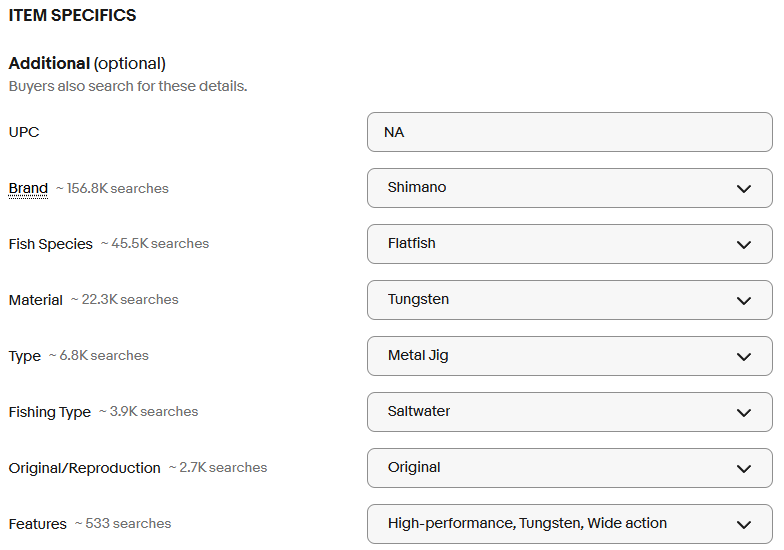Click the Fish Species field label
The image size is (784, 550).
click(x=50, y=244)
